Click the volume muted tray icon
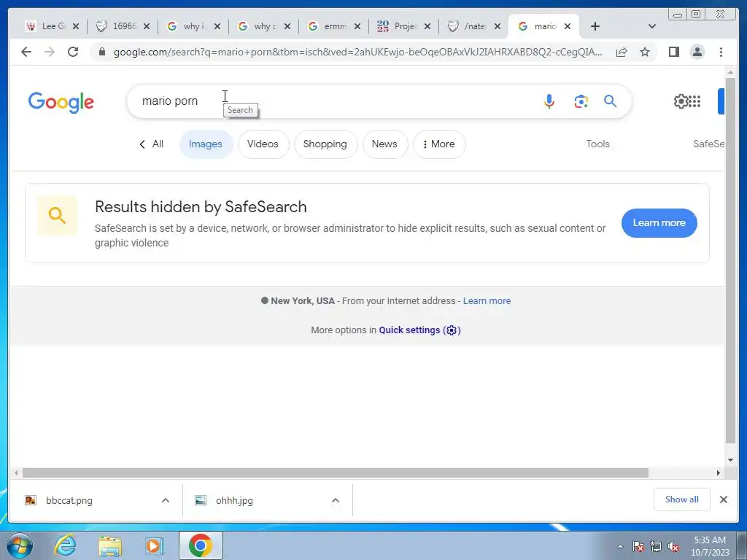 pyautogui.click(x=673, y=547)
